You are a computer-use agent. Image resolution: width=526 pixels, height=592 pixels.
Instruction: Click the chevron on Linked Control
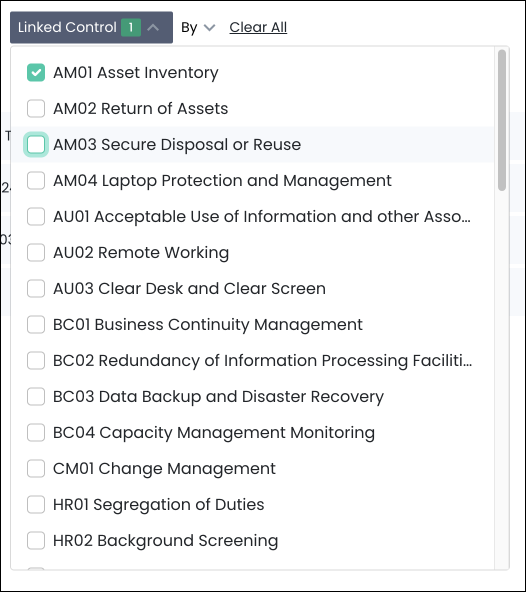pos(153,28)
